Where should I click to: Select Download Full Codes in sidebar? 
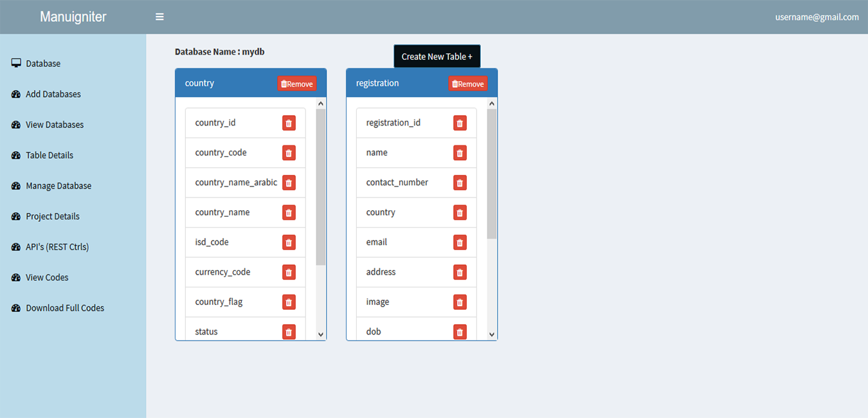point(65,308)
